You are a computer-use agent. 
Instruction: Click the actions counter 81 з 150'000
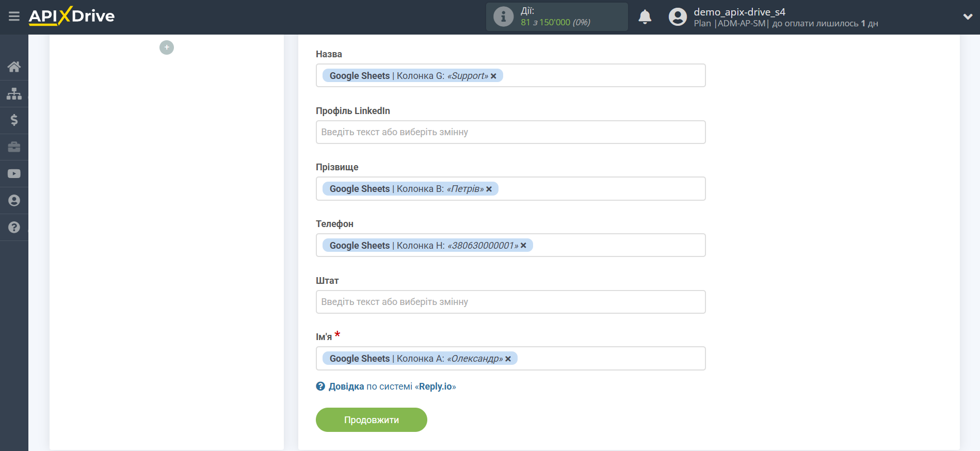coord(555,22)
